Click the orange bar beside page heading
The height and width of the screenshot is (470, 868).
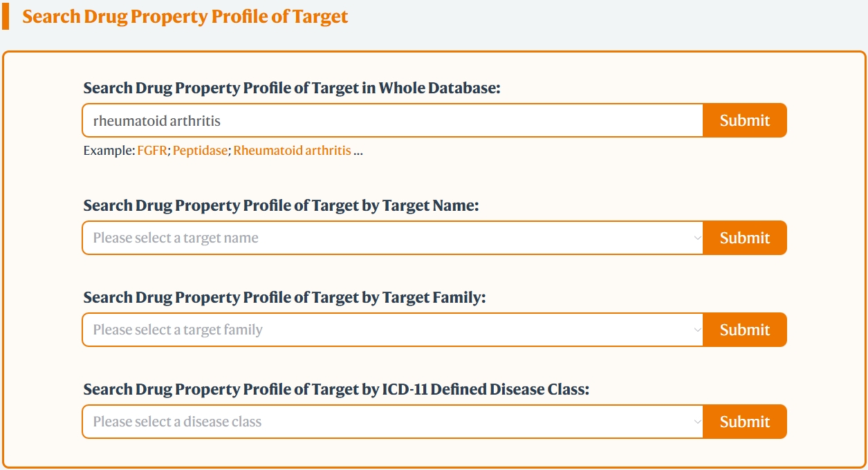[x=6, y=17]
